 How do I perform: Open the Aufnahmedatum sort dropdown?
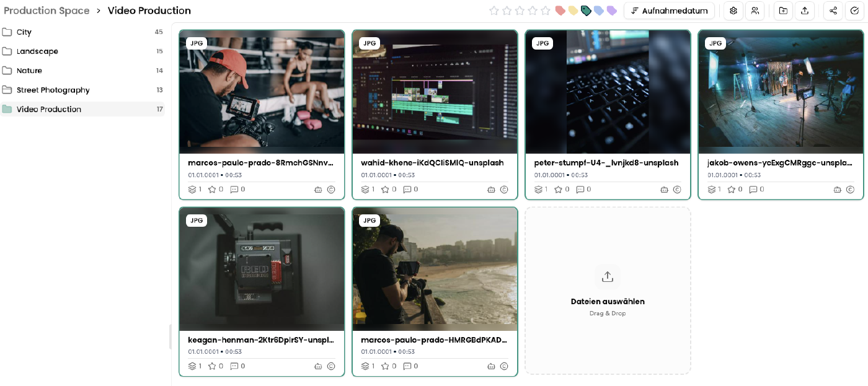coord(669,11)
